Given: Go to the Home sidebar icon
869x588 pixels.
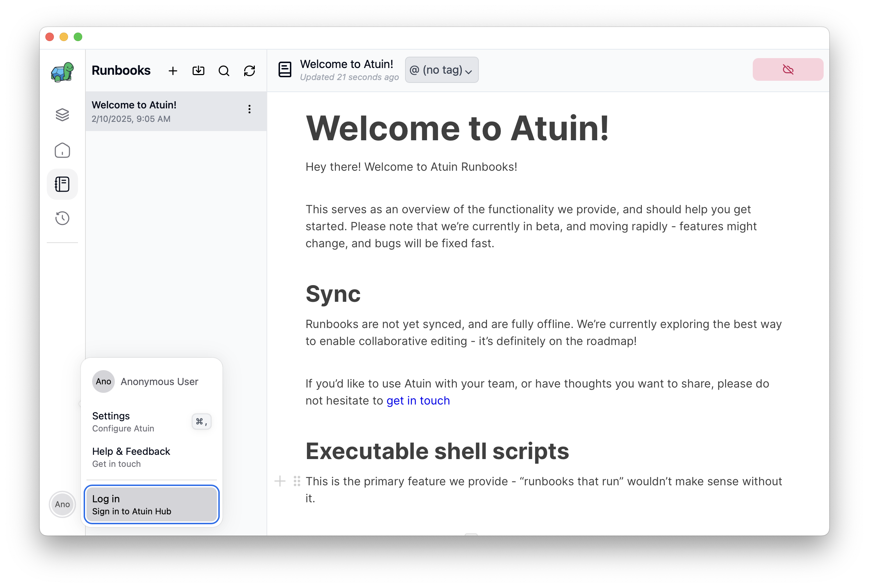Looking at the screenshot, I should coord(62,150).
